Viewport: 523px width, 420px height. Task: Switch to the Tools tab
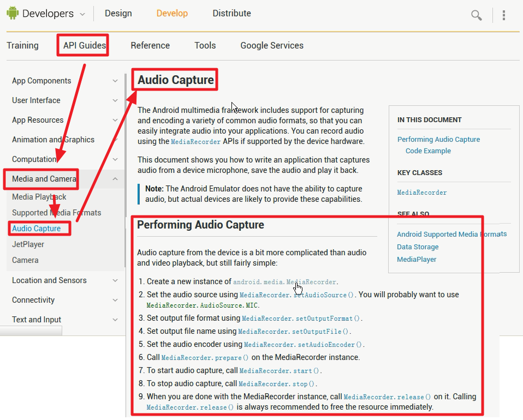(x=205, y=45)
